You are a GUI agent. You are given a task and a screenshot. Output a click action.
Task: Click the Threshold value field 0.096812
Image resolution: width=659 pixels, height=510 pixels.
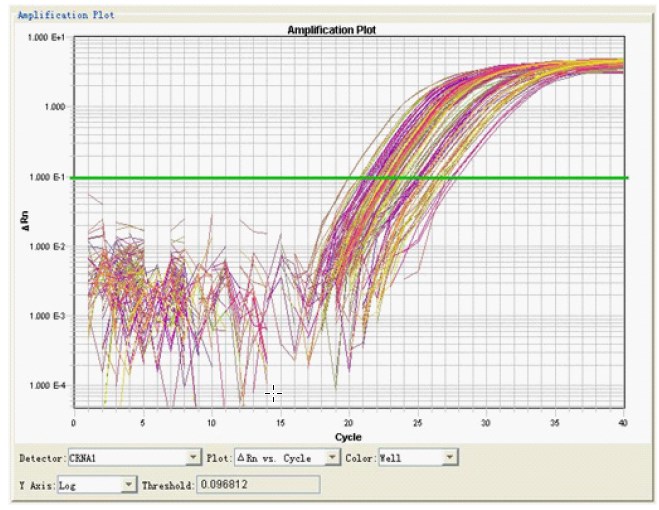pyautogui.click(x=258, y=485)
